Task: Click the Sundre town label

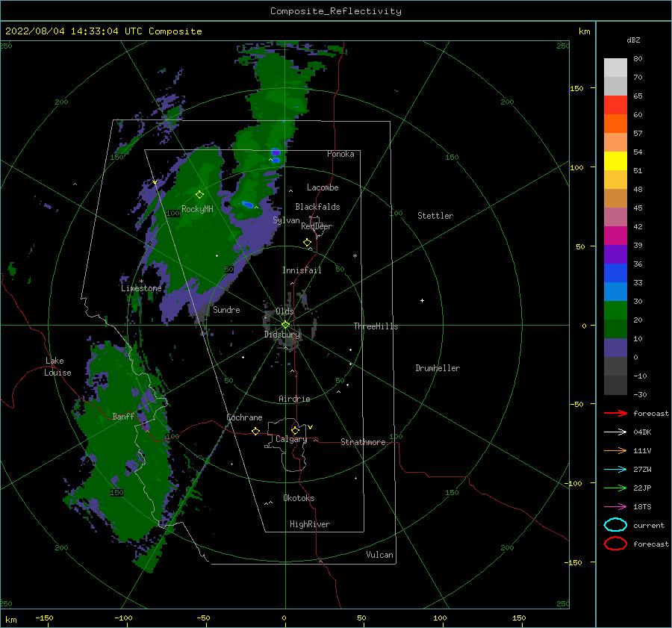Action: pyautogui.click(x=226, y=309)
